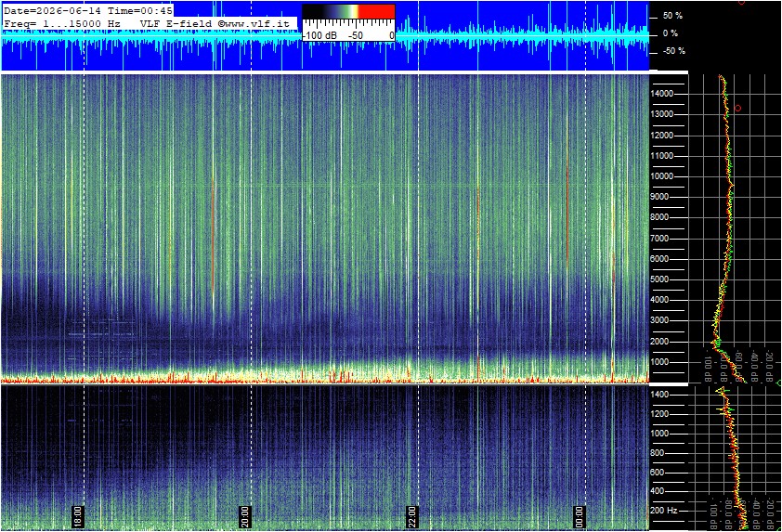Open the ©www.vlf.it credit text
This screenshot has height=532, width=782.
pos(254,23)
